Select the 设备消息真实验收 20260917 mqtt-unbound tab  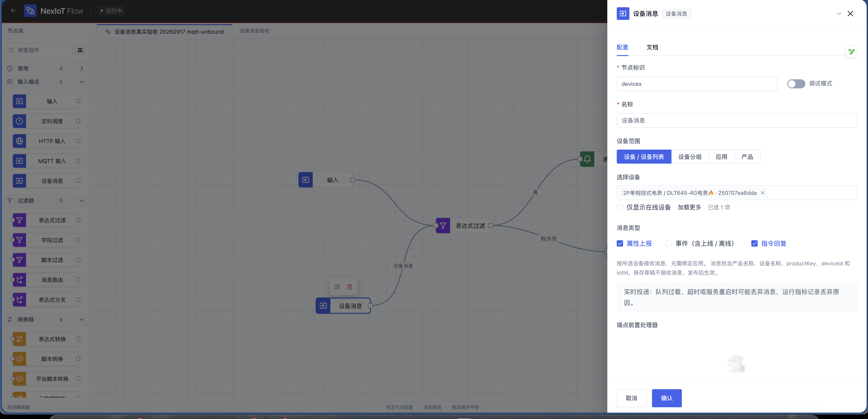coord(164,32)
